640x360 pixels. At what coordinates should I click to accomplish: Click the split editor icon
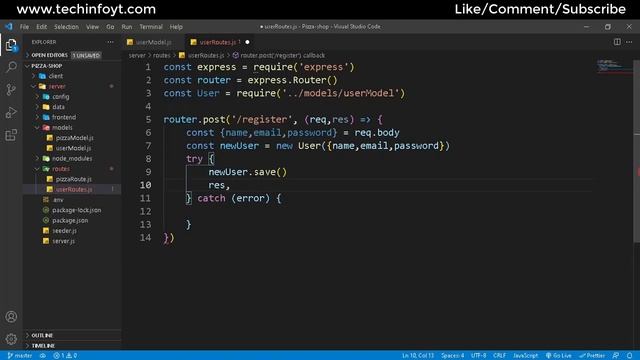617,42
